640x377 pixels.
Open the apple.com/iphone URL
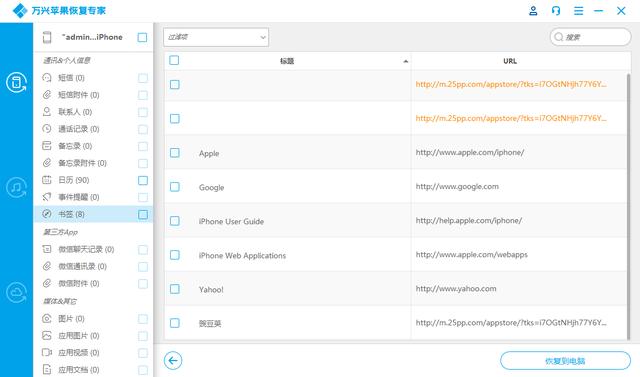(x=470, y=153)
